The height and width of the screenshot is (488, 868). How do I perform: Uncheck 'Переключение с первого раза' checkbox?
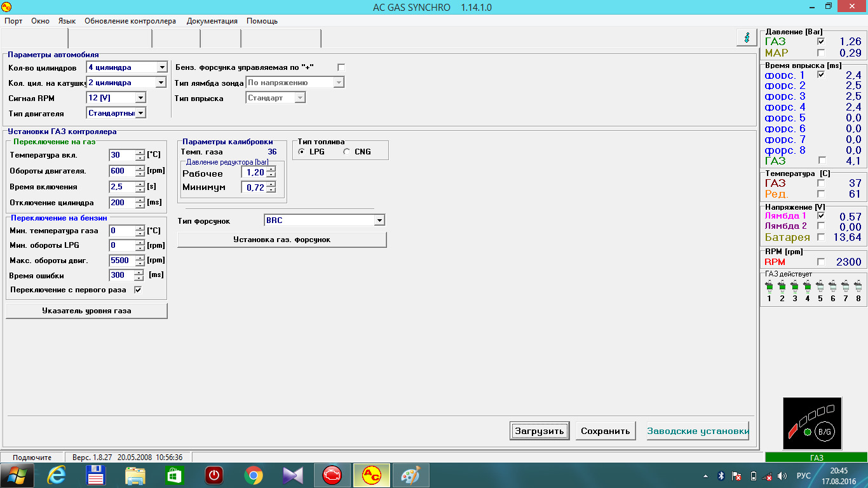pyautogui.click(x=138, y=290)
